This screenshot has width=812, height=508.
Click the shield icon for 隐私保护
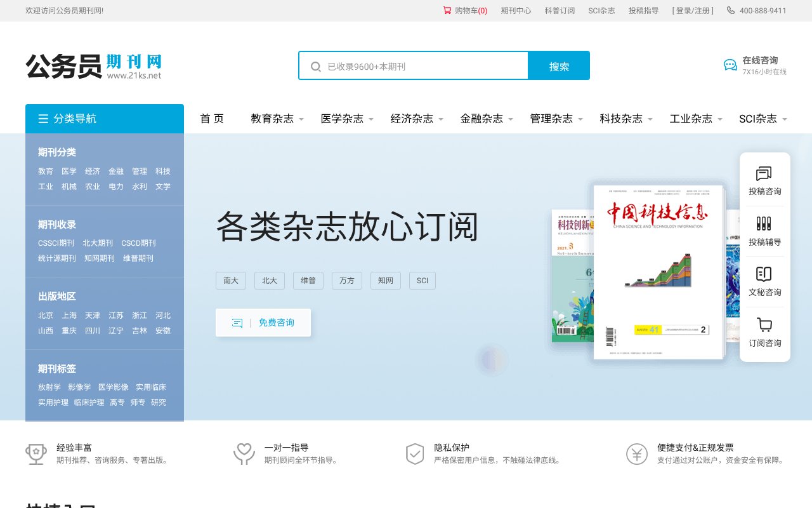(x=415, y=454)
